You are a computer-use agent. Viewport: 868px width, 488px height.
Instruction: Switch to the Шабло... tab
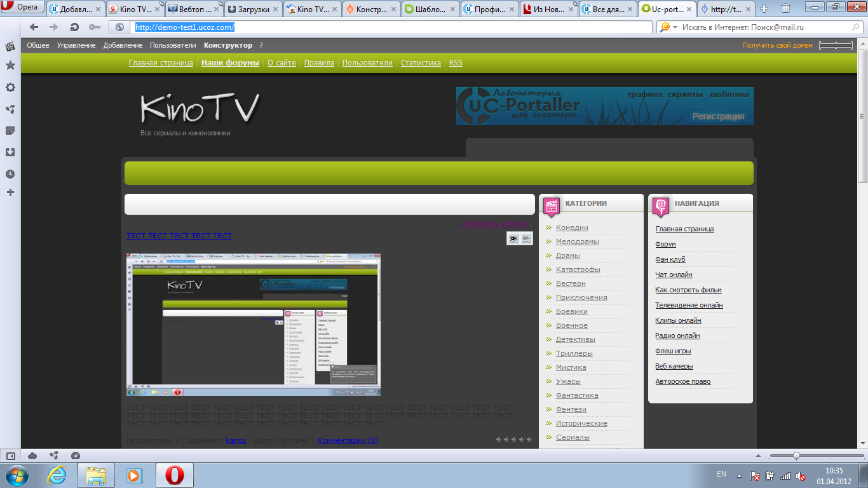tap(430, 10)
